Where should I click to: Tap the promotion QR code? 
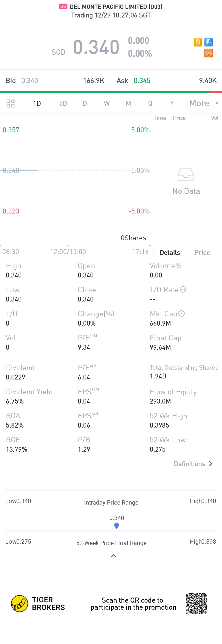[x=196, y=603]
